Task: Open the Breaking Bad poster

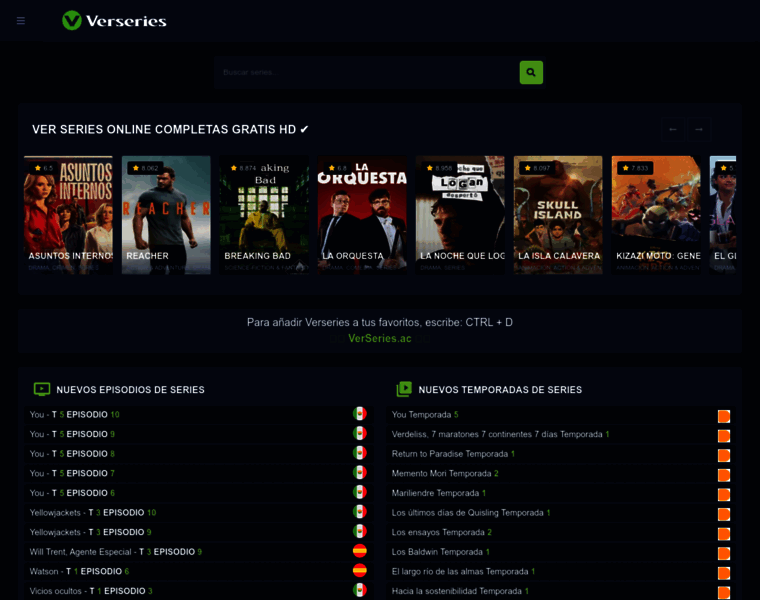Action: coord(264,215)
